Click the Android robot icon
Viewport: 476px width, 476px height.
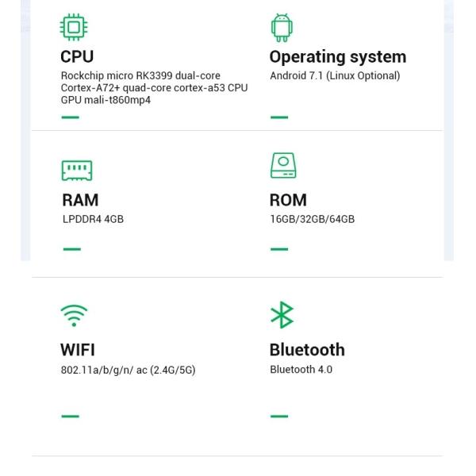click(282, 27)
